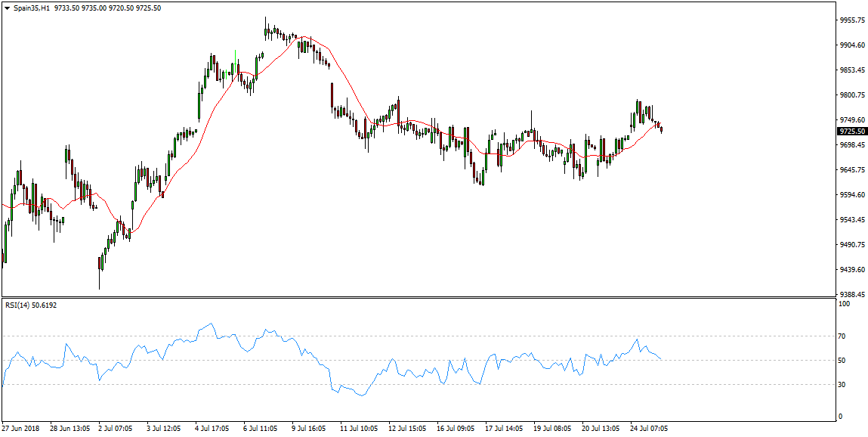Click time axis label 17 Jul 14:05
This screenshot has width=868, height=437.
(504, 429)
